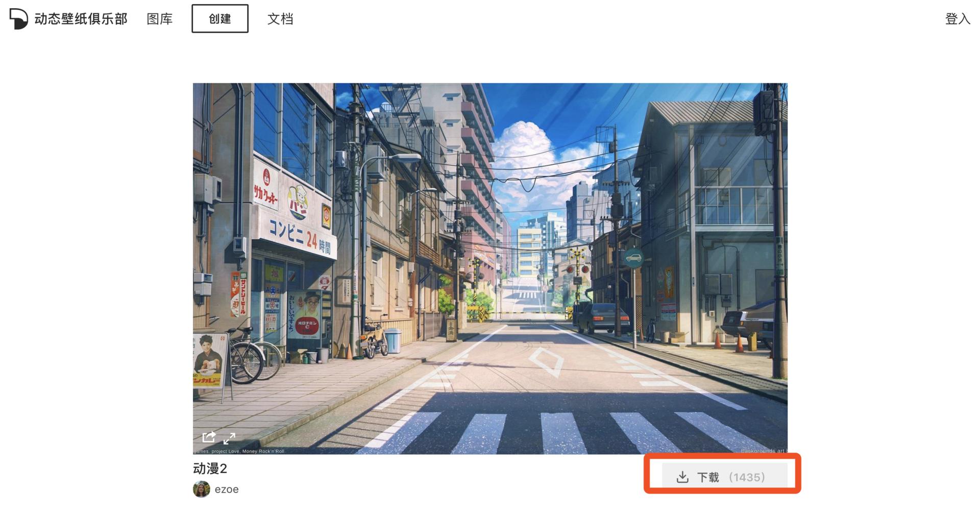Open ezoe's round avatar picture
Viewport: 980px width, 519px height.
202,489
